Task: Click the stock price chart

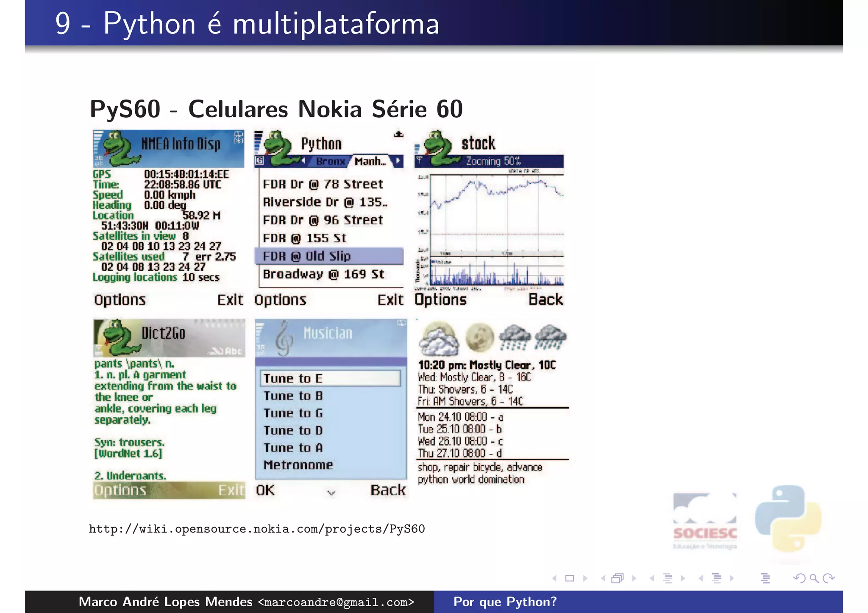Action: pos(497,213)
